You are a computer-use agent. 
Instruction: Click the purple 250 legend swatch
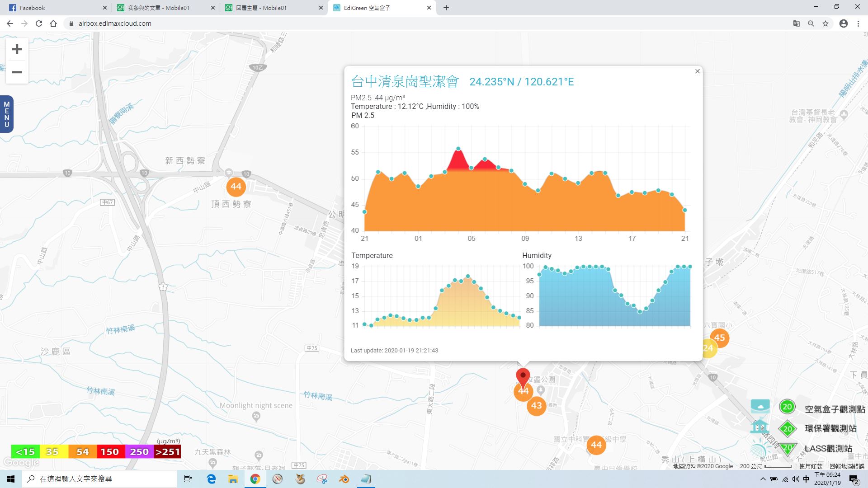click(139, 451)
